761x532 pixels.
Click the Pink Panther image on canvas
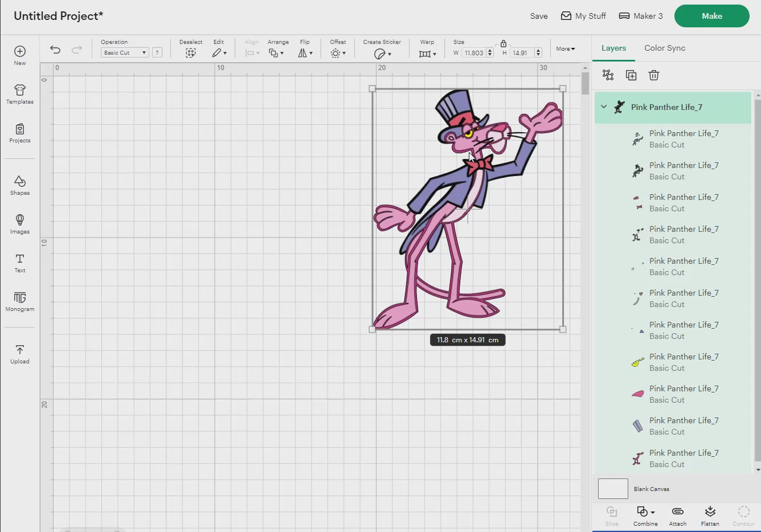coord(467,208)
